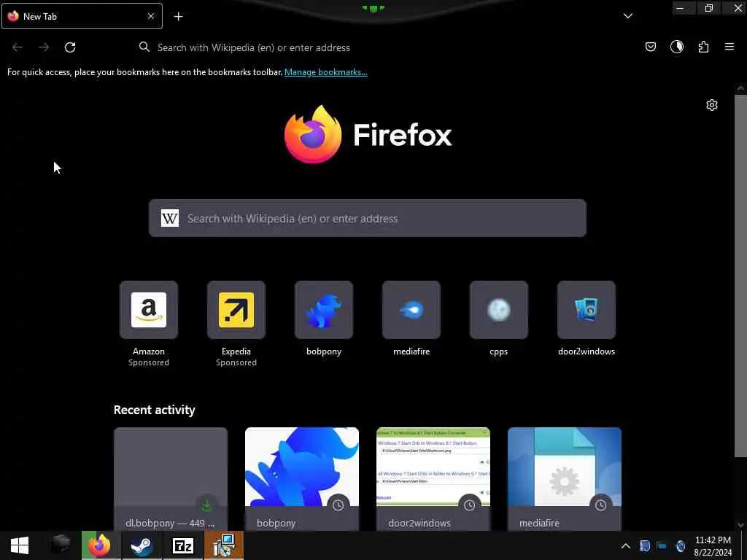The height and width of the screenshot is (560, 747).
Task: Click the 'Sponsored' label under Expedia
Action: [236, 363]
